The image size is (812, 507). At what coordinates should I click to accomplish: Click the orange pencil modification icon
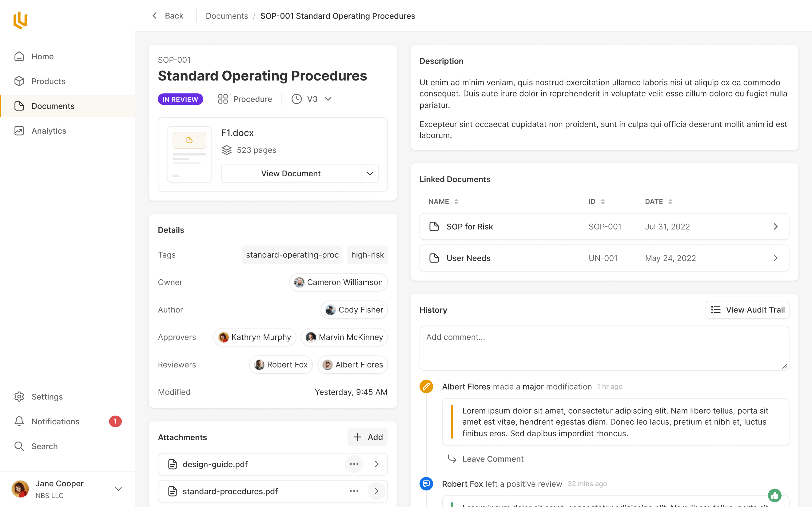tap(426, 387)
